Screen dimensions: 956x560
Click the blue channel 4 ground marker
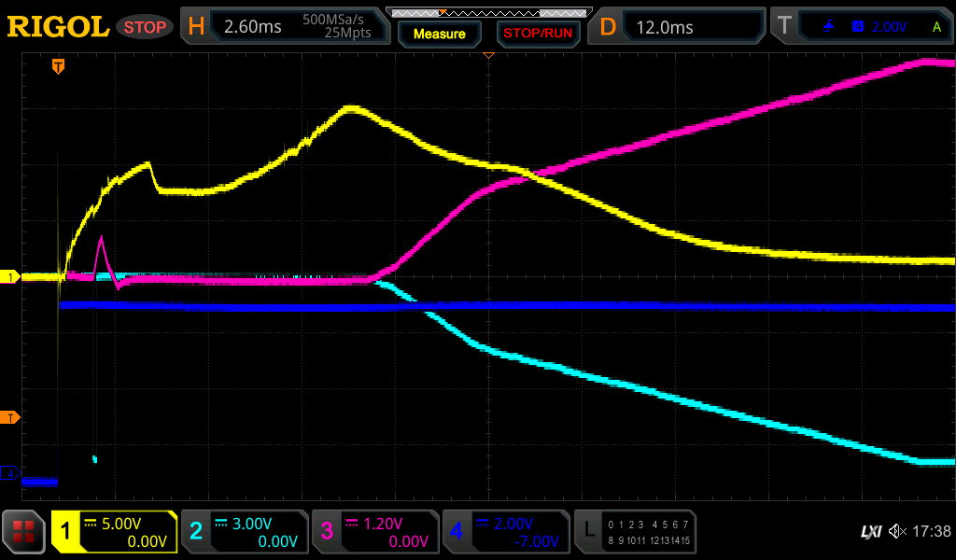[10, 473]
